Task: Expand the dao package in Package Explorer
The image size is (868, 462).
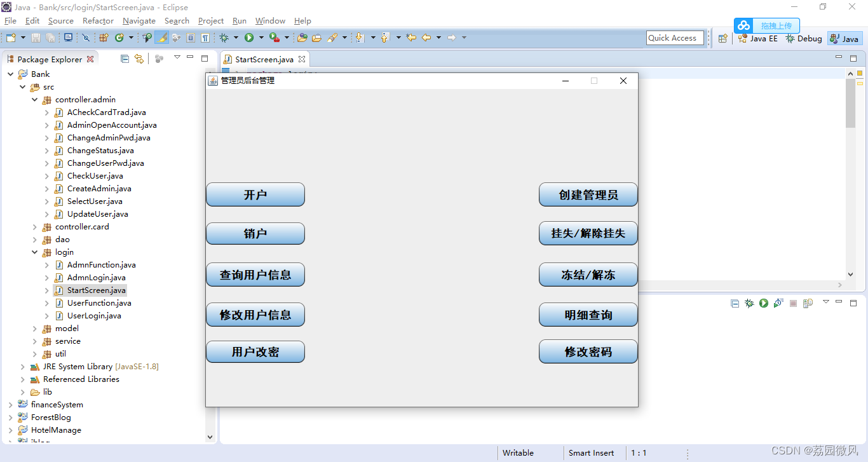Action: click(x=34, y=240)
